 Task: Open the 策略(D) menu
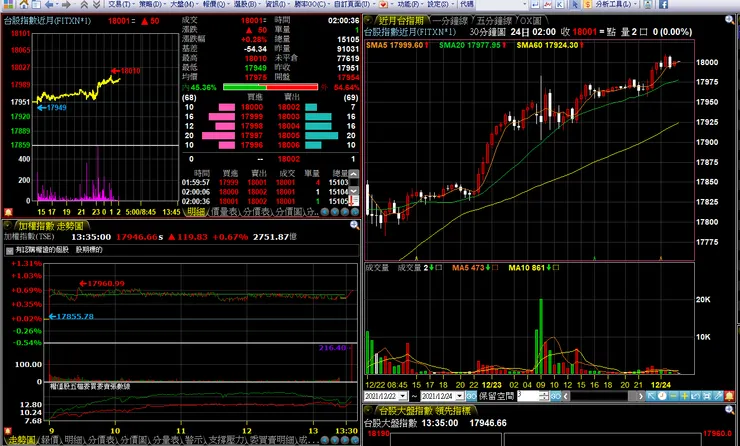(x=151, y=4)
